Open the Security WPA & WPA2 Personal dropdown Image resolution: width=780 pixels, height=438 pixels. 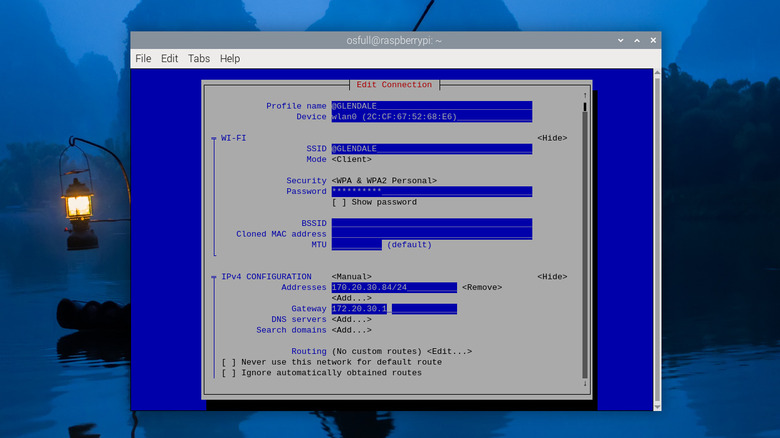point(384,181)
